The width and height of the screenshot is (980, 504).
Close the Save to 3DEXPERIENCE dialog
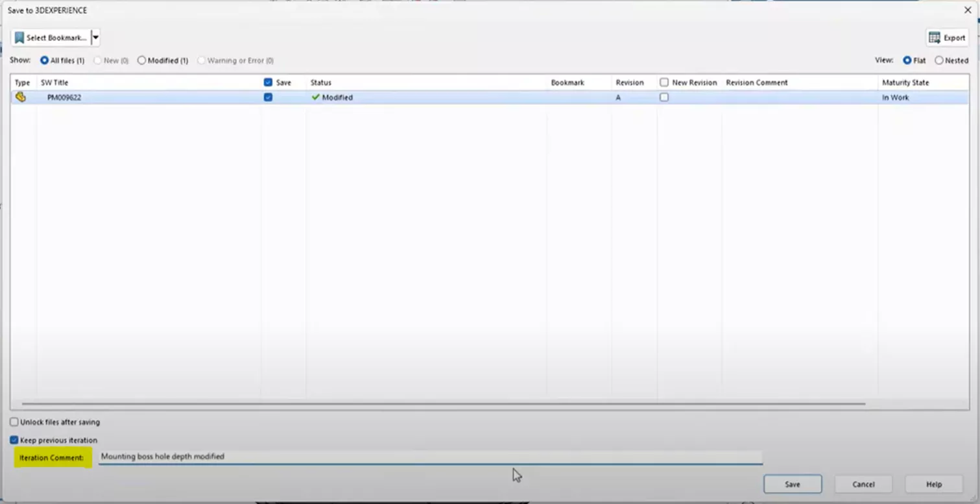(x=968, y=10)
